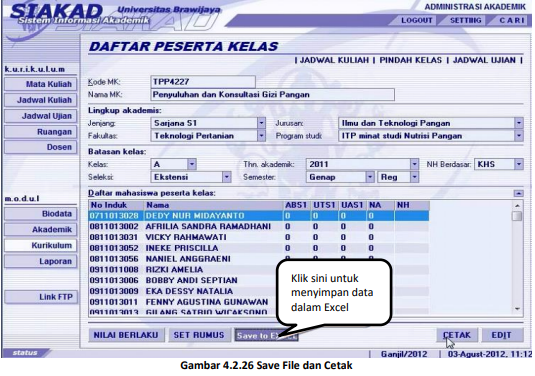Screen dimensions: 535x376
Task: Click the EDIT button
Action: pyautogui.click(x=502, y=335)
